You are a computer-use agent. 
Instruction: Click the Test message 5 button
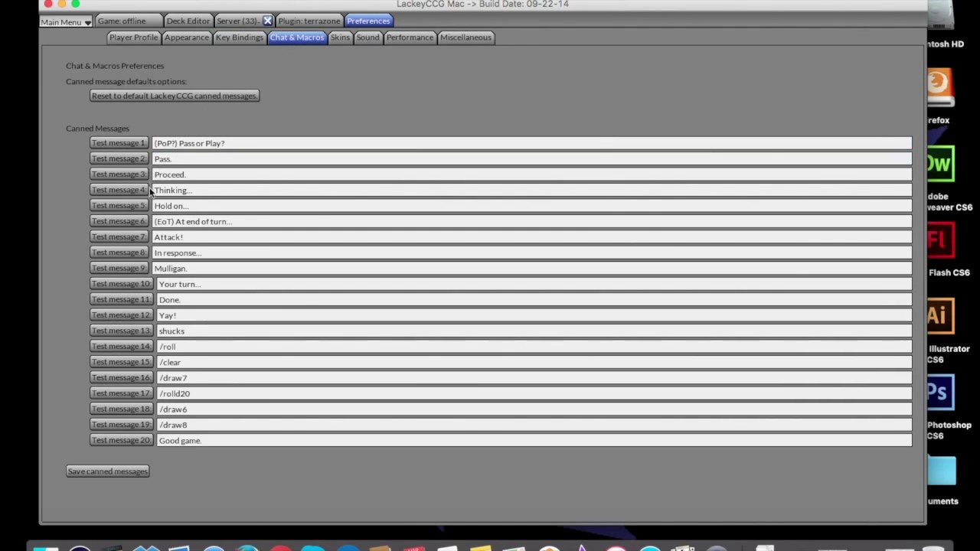click(x=119, y=206)
